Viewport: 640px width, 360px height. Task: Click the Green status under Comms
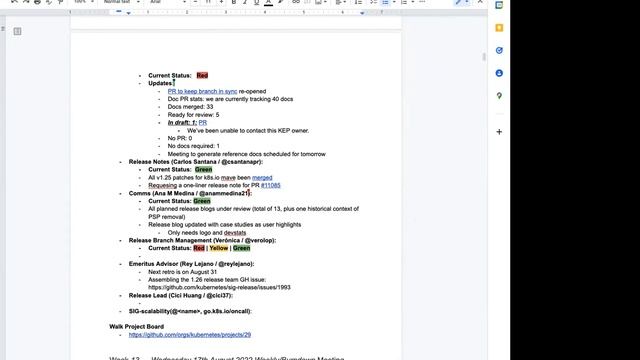pos(202,201)
